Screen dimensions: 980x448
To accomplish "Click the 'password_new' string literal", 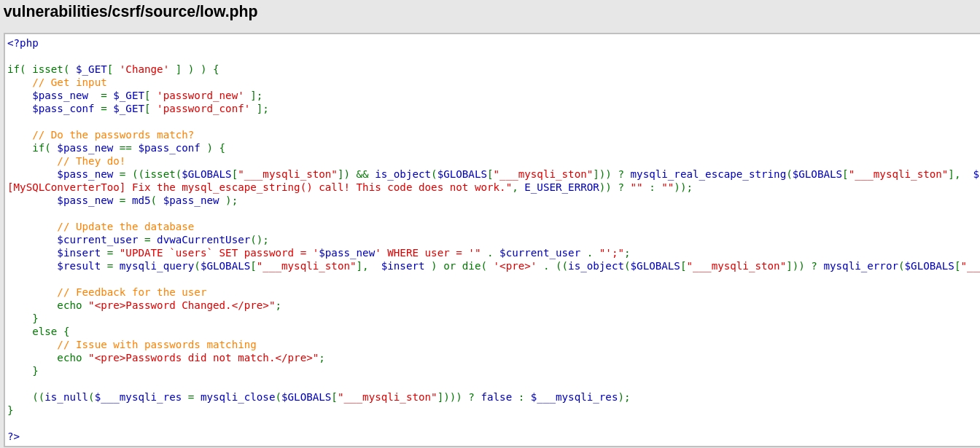I will pos(200,95).
